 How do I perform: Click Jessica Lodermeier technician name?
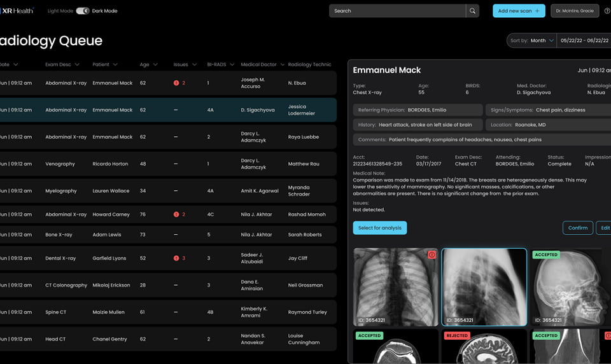coord(301,110)
